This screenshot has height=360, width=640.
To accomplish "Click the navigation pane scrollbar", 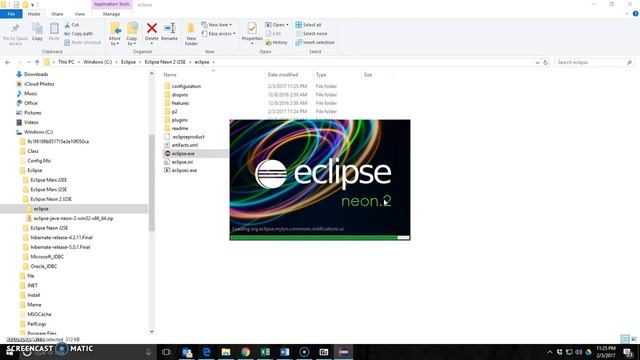I will (151, 182).
